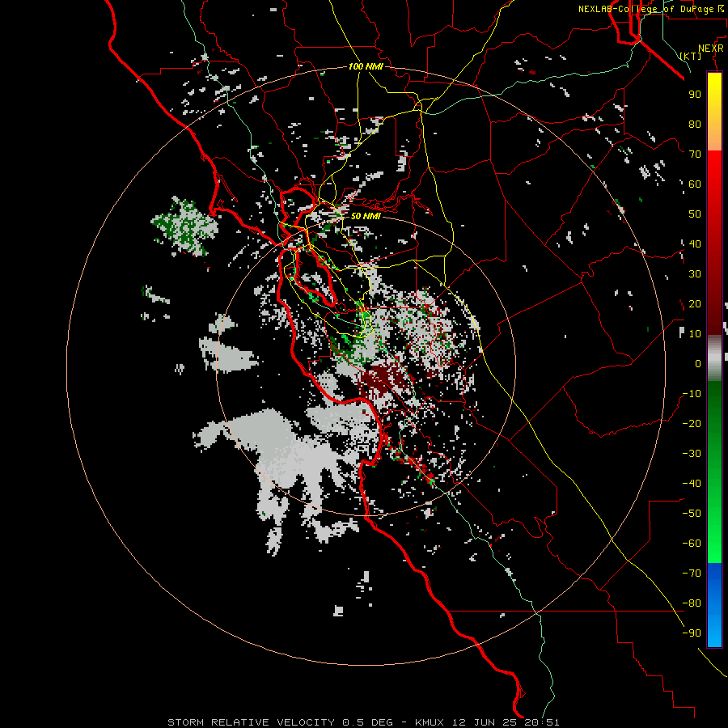Click the -10 knot scale label
Image resolution: width=728 pixels, height=728 pixels.
click(x=692, y=393)
